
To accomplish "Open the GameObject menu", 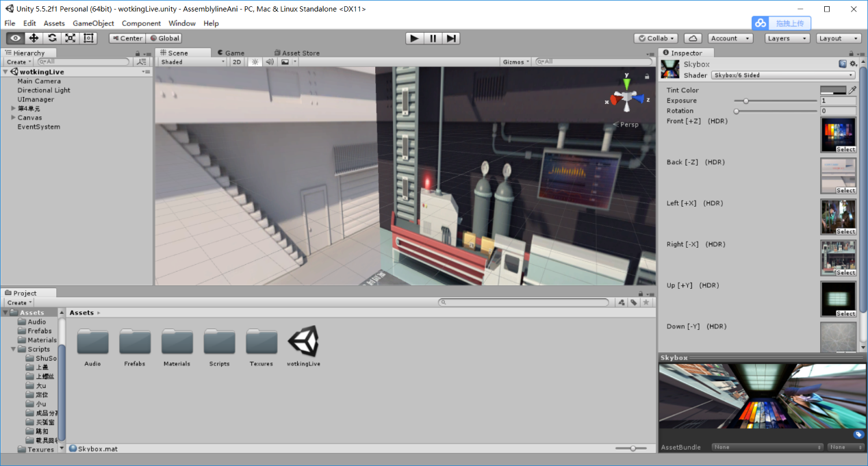I will tap(93, 23).
